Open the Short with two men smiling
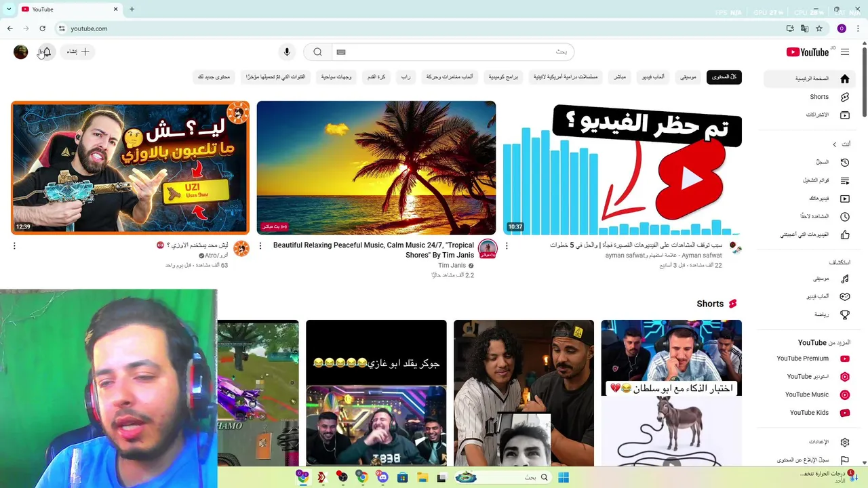Viewport: 868px width, 488px height. click(524, 393)
